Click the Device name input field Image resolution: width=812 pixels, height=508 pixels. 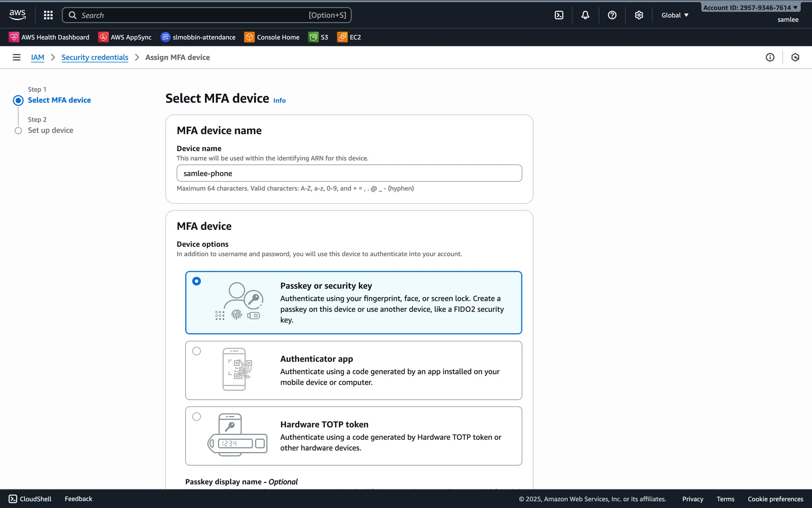point(349,173)
